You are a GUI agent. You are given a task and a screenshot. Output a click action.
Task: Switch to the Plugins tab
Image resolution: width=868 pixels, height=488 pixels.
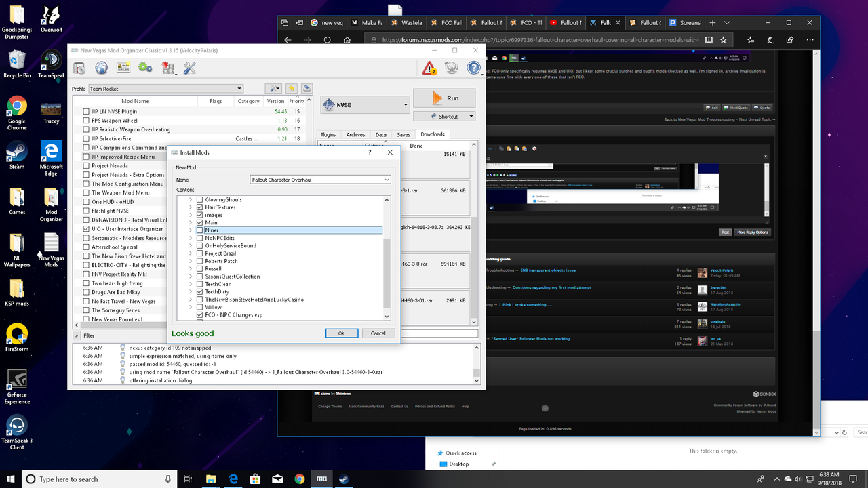click(328, 135)
